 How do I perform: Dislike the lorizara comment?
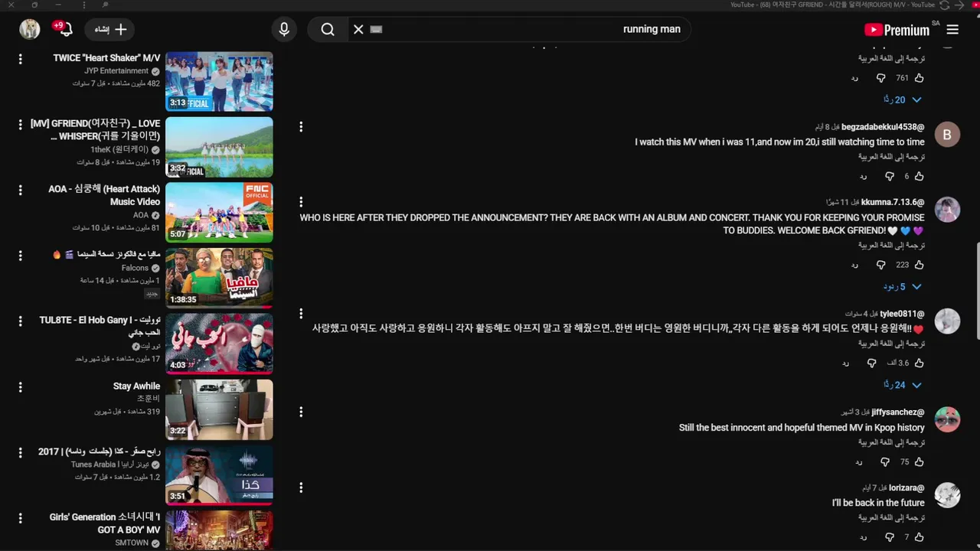(890, 537)
